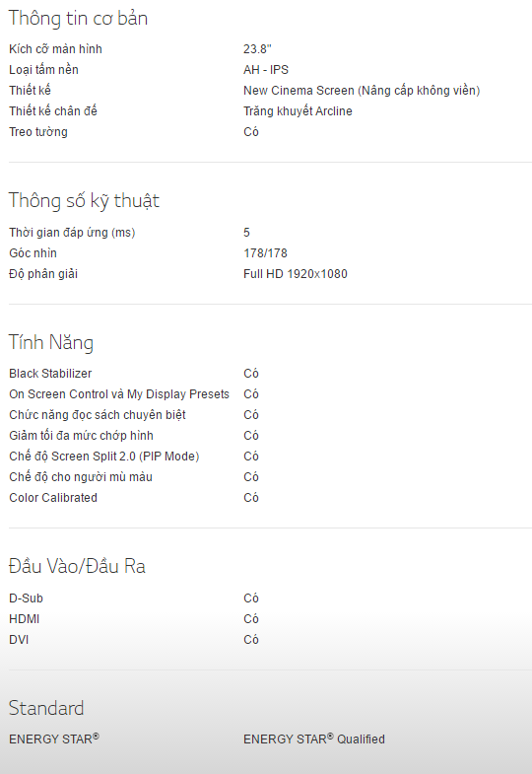This screenshot has width=532, height=774.
Task: Select Chế độ Screen Split 2.0 label
Action: coord(104,457)
